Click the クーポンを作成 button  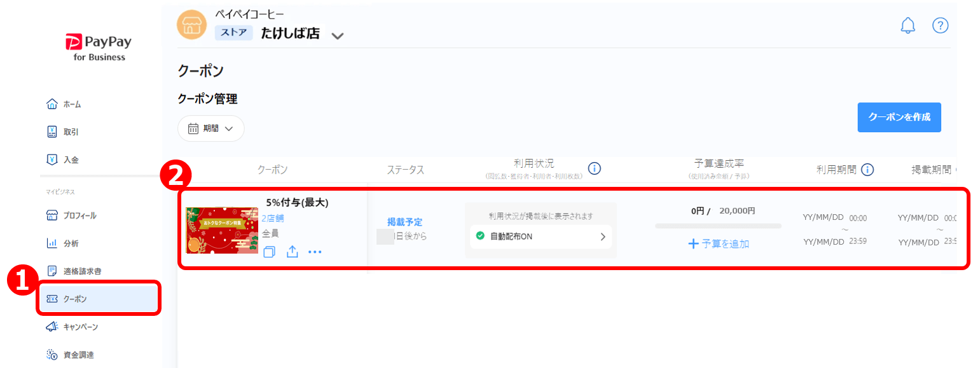pyautogui.click(x=899, y=117)
